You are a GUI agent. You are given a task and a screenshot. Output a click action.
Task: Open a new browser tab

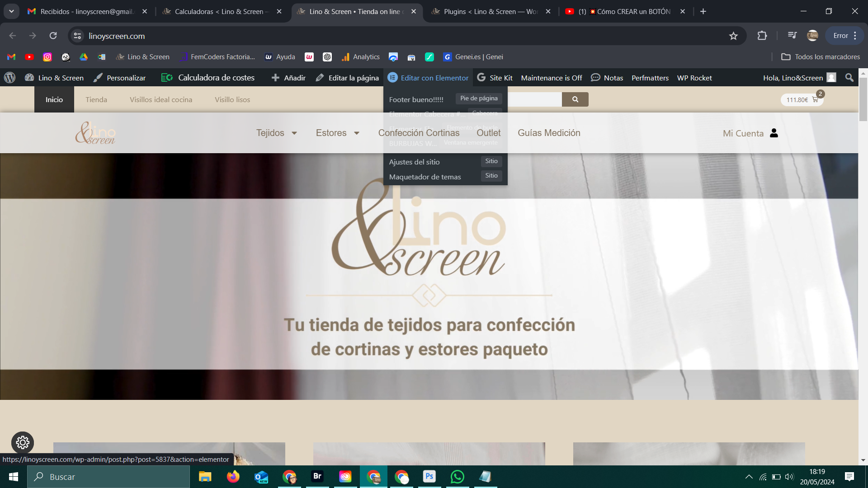(x=703, y=11)
